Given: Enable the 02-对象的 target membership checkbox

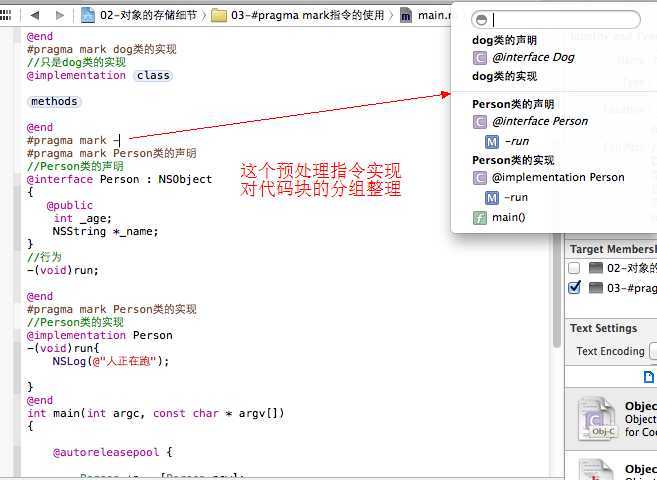Looking at the screenshot, I should 574,268.
